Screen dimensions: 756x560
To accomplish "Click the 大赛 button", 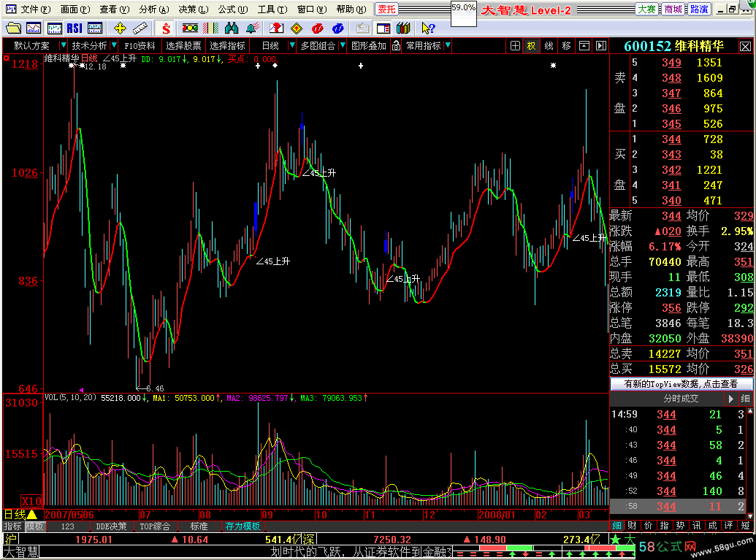I will coord(646,9).
